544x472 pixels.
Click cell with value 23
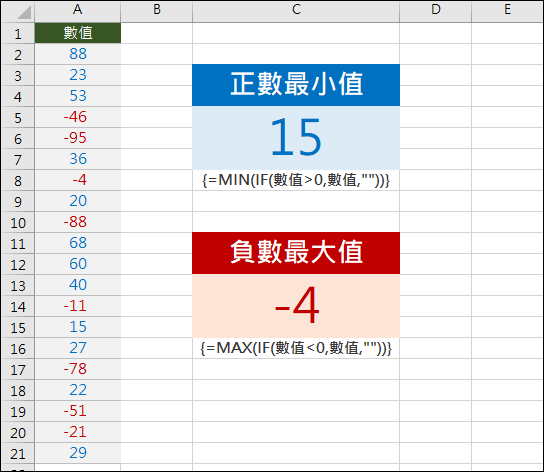[78, 75]
